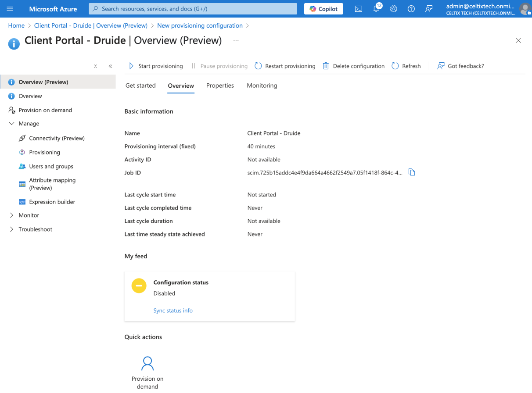The width and height of the screenshot is (532, 393).
Task: Collapse the Manage section
Action: tap(12, 124)
